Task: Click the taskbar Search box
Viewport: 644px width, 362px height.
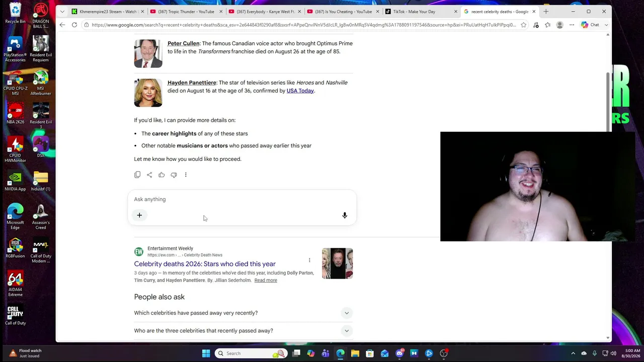Action: (x=251, y=353)
